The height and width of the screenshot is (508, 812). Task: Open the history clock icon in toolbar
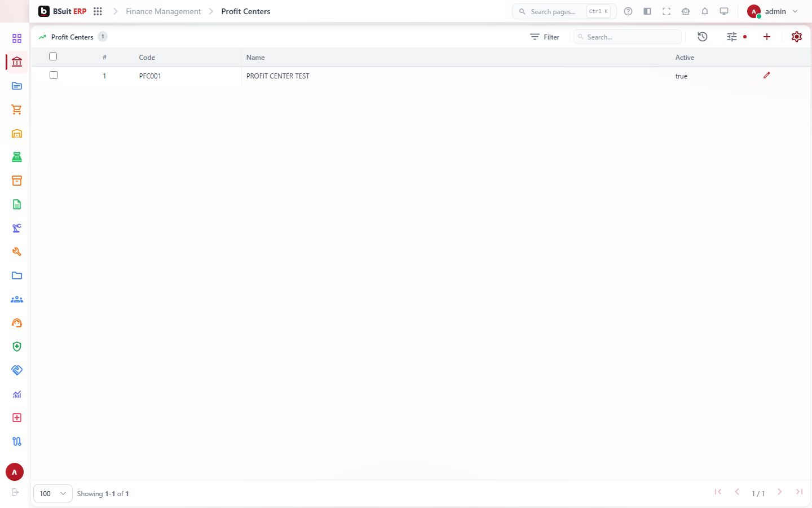(703, 37)
